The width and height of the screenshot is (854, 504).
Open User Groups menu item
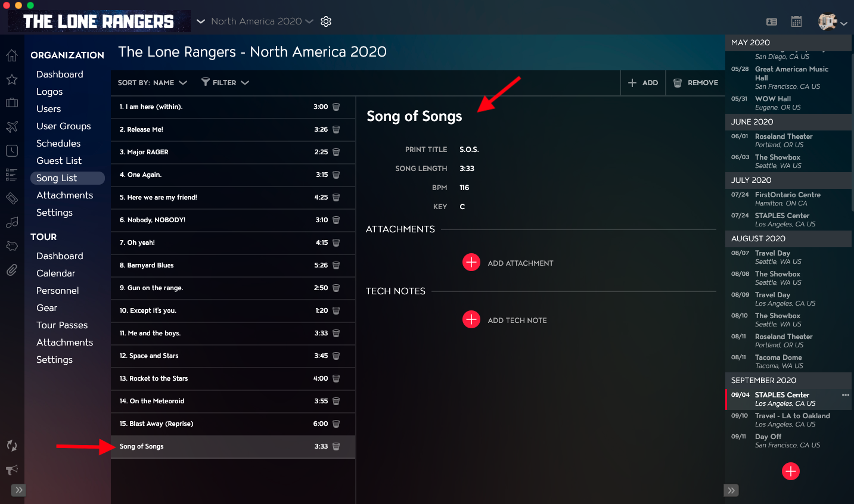click(x=64, y=126)
